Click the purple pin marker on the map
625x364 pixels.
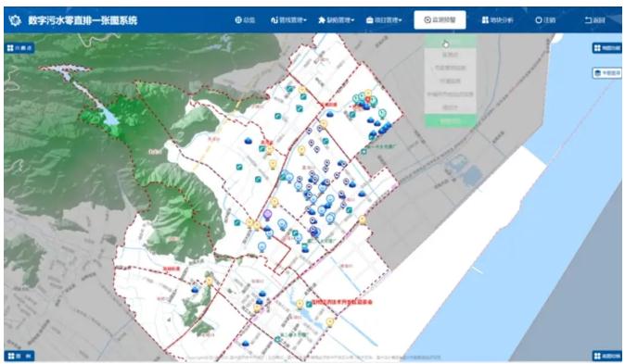click(x=267, y=215)
